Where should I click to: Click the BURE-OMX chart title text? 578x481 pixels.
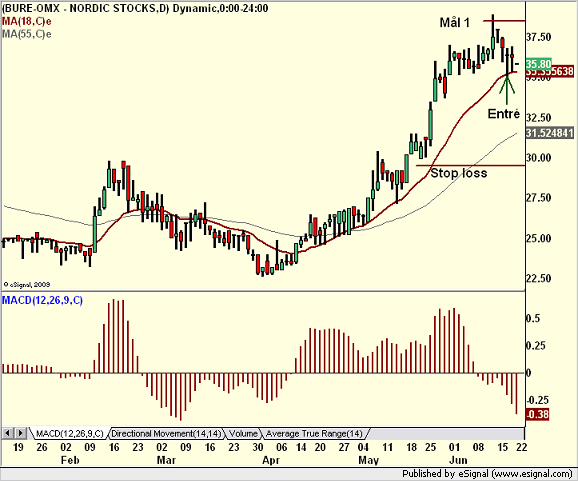click(x=135, y=8)
